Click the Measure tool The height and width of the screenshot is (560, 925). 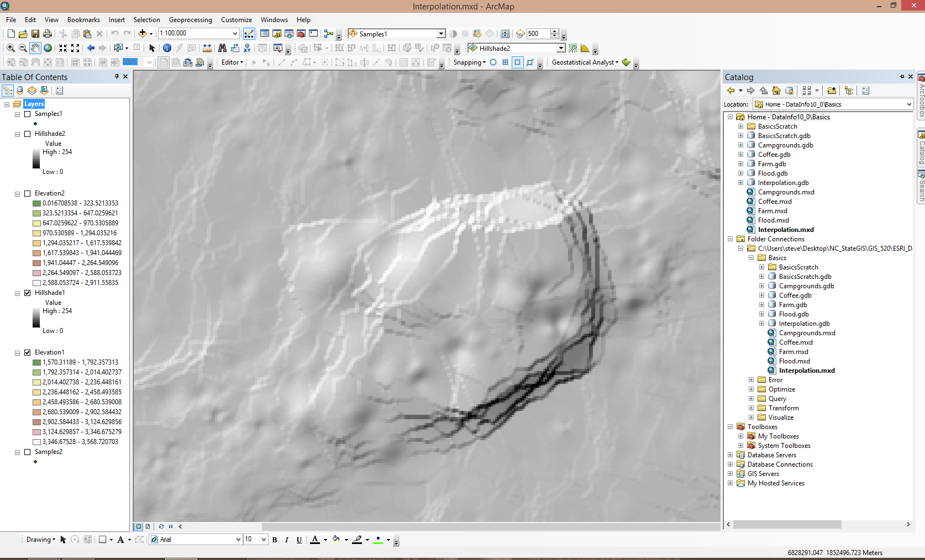click(207, 48)
